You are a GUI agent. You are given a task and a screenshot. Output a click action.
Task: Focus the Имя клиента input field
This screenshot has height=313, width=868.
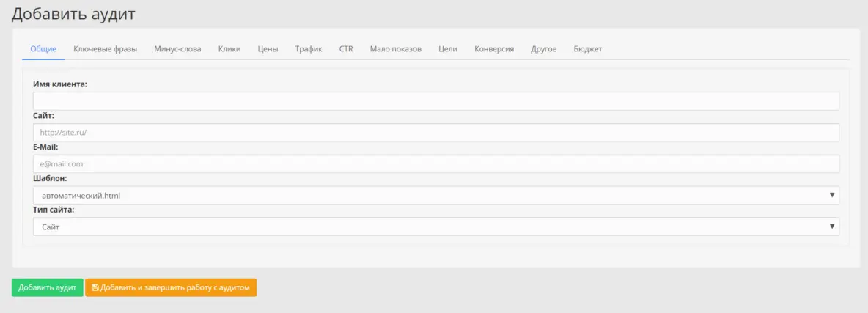pos(435,101)
